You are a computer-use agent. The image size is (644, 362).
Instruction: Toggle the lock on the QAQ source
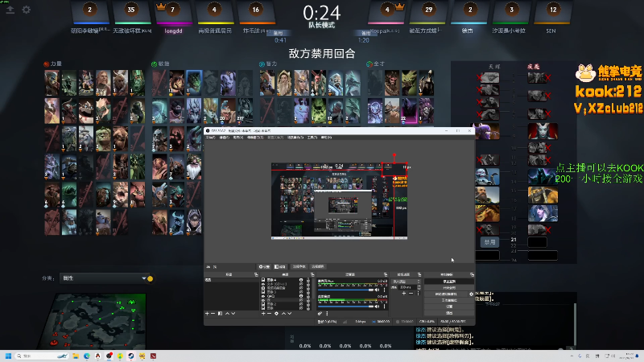pyautogui.click(x=308, y=295)
